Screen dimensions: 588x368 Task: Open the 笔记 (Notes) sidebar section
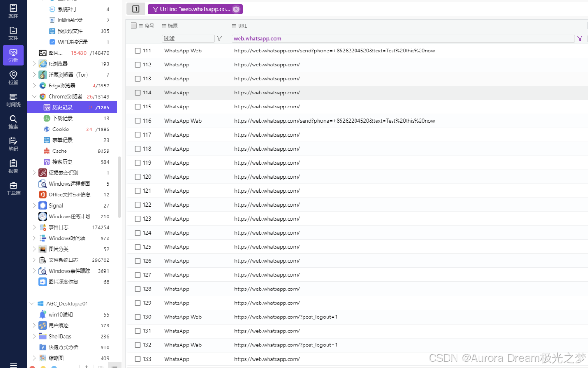tap(13, 144)
